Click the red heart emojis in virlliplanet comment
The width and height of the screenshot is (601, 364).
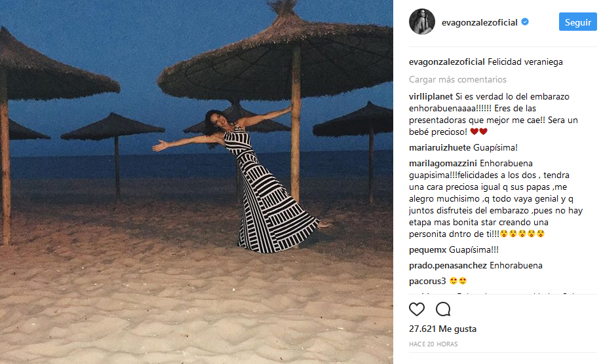pos(478,132)
